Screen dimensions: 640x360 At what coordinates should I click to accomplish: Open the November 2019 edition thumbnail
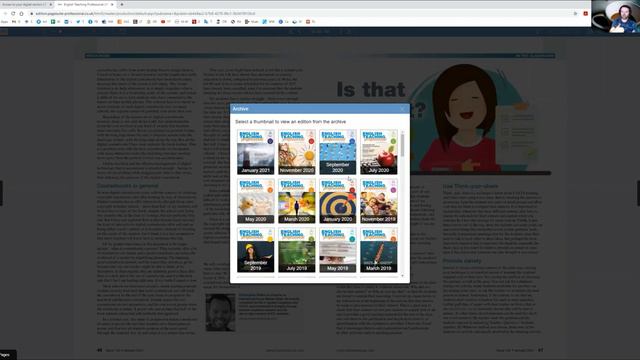tap(379, 201)
